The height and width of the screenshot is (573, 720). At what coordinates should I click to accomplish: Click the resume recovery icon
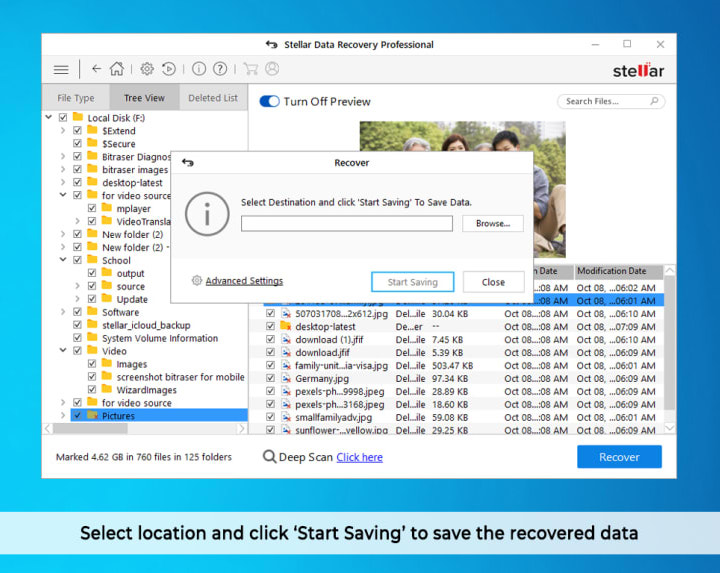tap(169, 69)
